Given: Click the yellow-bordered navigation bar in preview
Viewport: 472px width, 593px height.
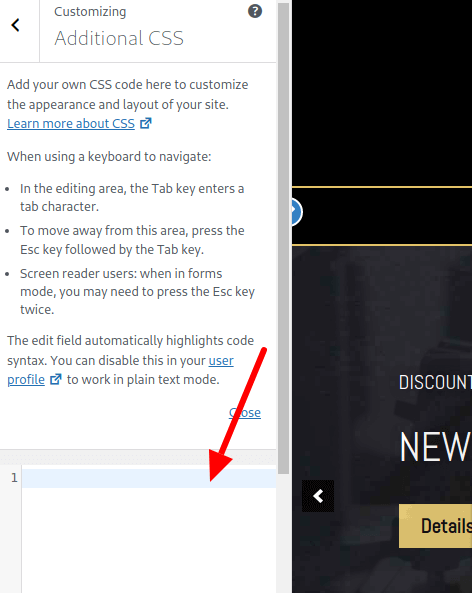Looking at the screenshot, I should (382, 216).
